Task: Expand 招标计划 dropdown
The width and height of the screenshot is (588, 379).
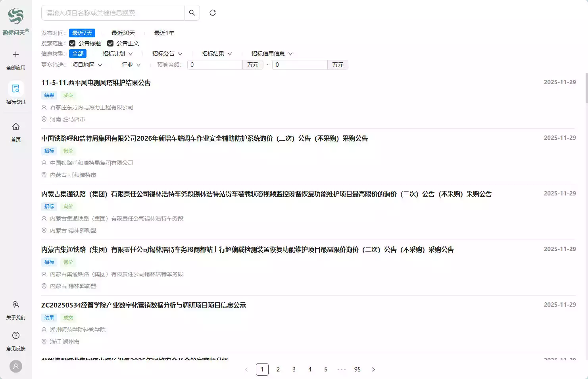Action: point(117,54)
